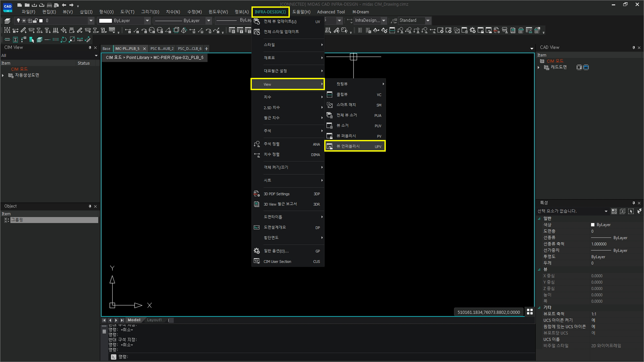The image size is (644, 362).
Task: Click the layer color square in layer toolbar
Action: [x=41, y=21]
